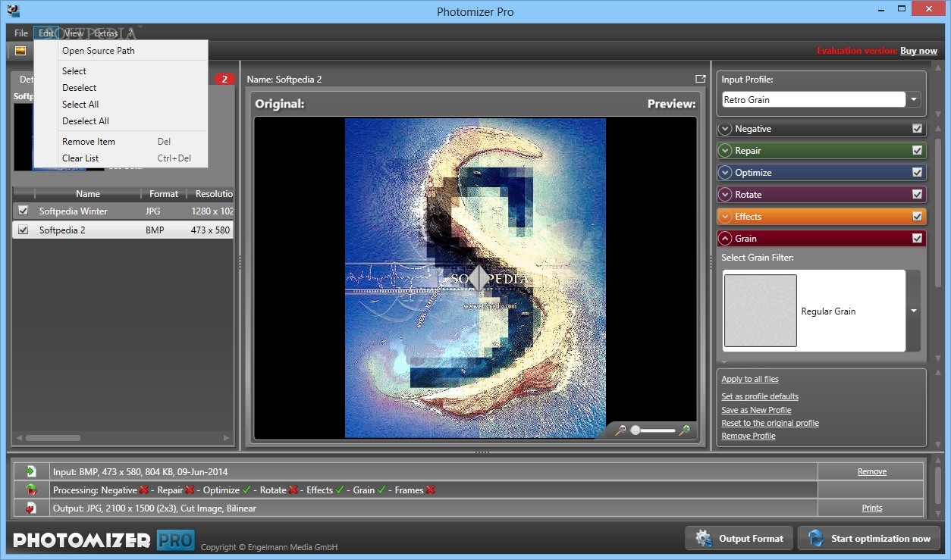Click the red X after Rotate in Processing row

click(293, 490)
